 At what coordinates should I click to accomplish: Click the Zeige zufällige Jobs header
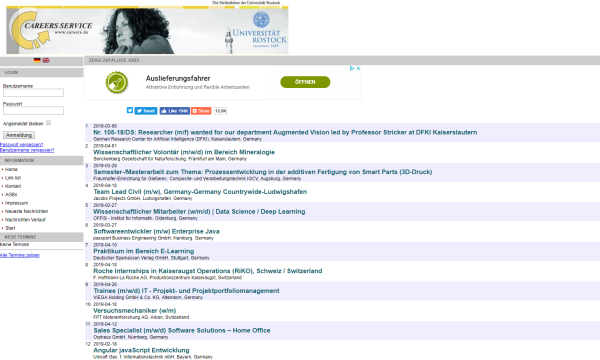click(114, 60)
